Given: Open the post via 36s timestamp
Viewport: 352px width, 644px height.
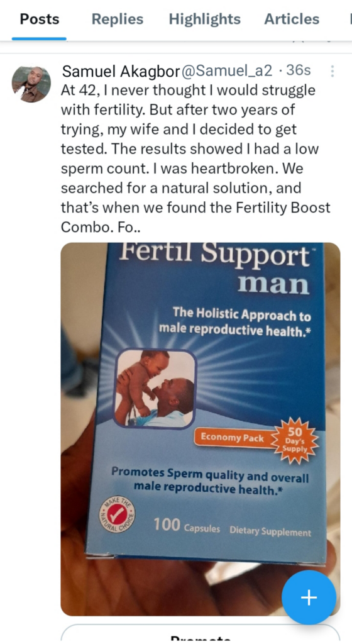Looking at the screenshot, I should coord(299,71).
